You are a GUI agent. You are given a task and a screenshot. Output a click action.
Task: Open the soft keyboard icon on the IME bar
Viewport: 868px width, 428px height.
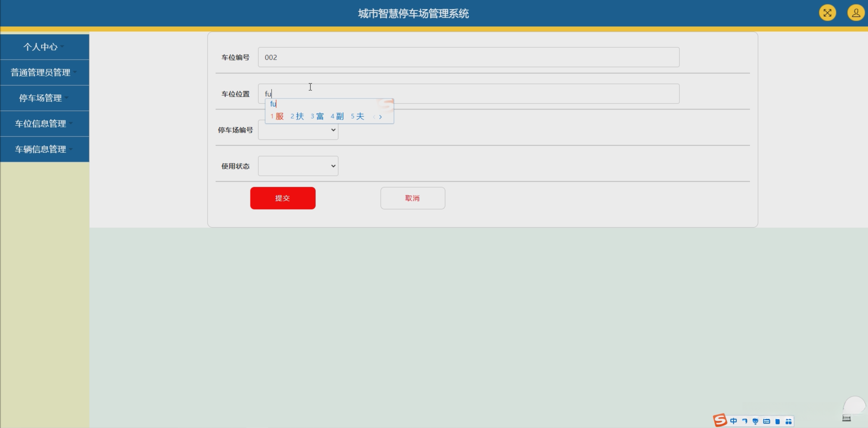point(767,421)
